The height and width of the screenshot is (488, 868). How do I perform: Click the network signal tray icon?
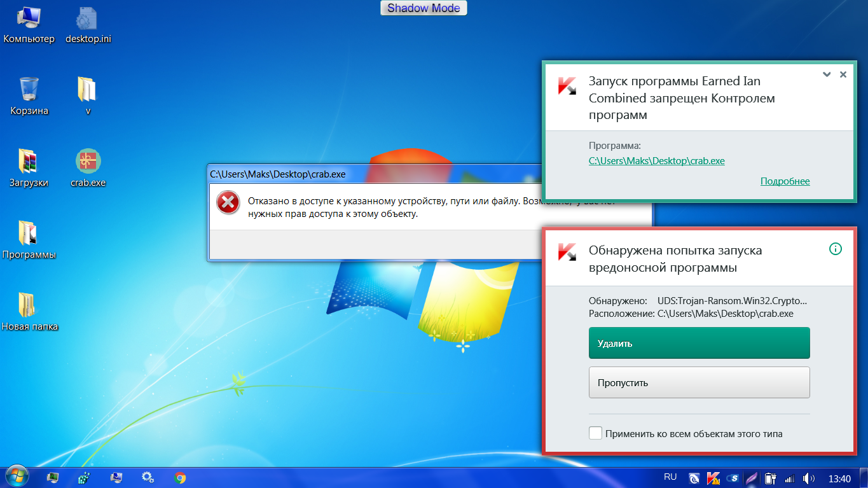pyautogui.click(x=790, y=478)
